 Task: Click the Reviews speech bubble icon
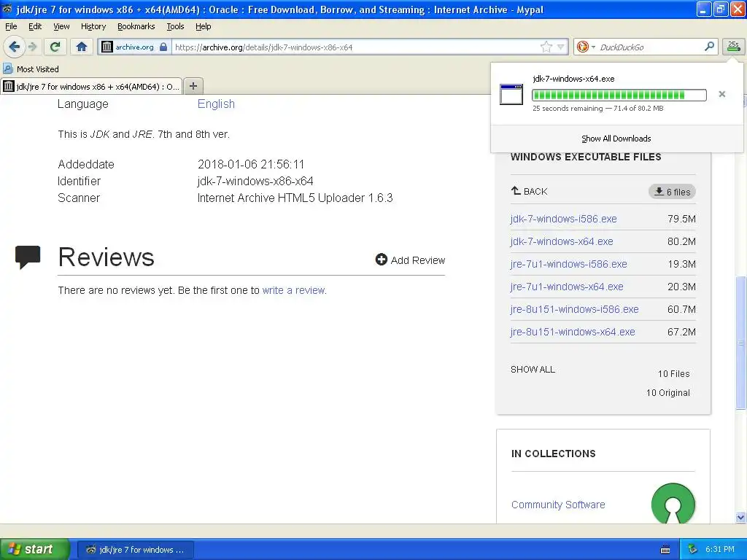tap(28, 257)
